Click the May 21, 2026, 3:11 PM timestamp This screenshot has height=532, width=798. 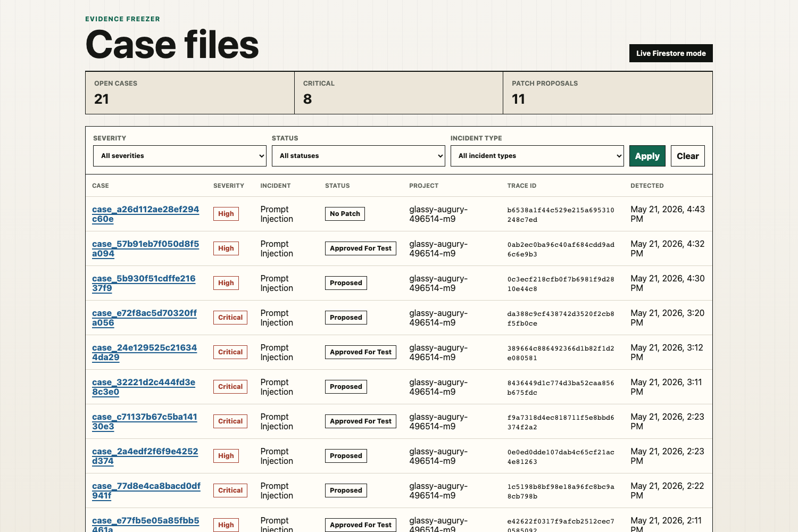[x=667, y=387]
